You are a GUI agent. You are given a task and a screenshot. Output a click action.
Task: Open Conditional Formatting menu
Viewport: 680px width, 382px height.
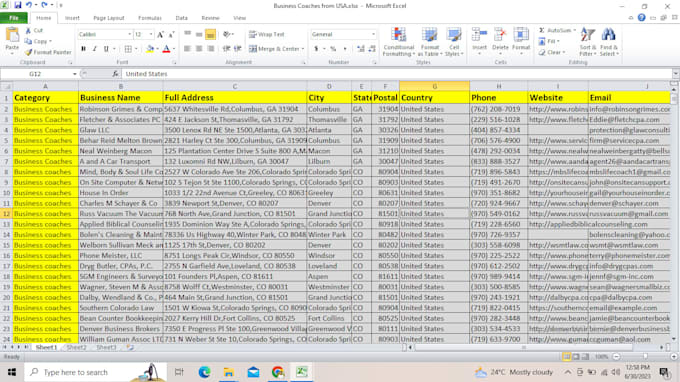pyautogui.click(x=398, y=42)
